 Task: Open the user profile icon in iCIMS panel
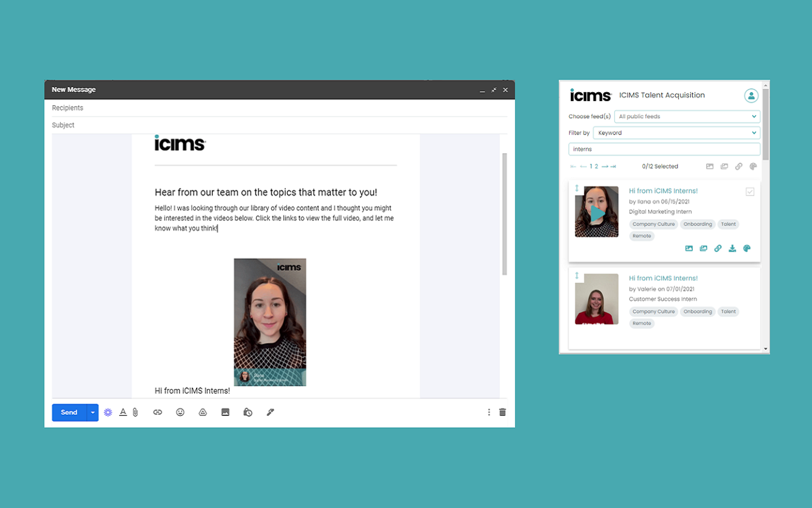click(x=751, y=96)
